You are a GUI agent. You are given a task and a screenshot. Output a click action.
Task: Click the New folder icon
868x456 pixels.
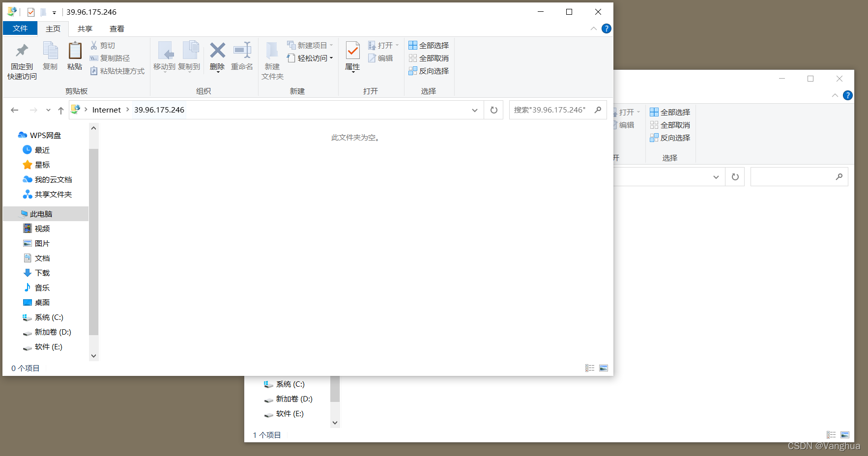click(x=272, y=51)
